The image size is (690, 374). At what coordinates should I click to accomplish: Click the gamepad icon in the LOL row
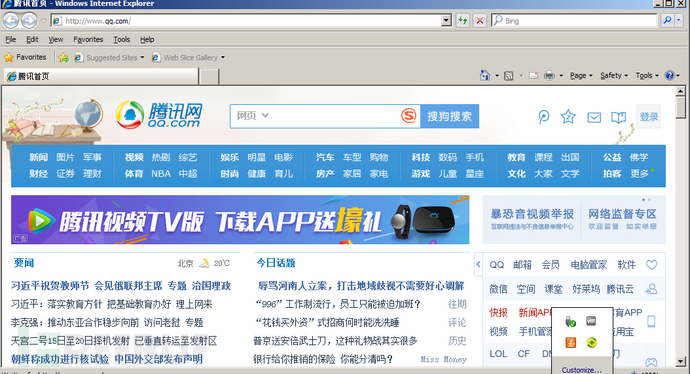pos(651,362)
